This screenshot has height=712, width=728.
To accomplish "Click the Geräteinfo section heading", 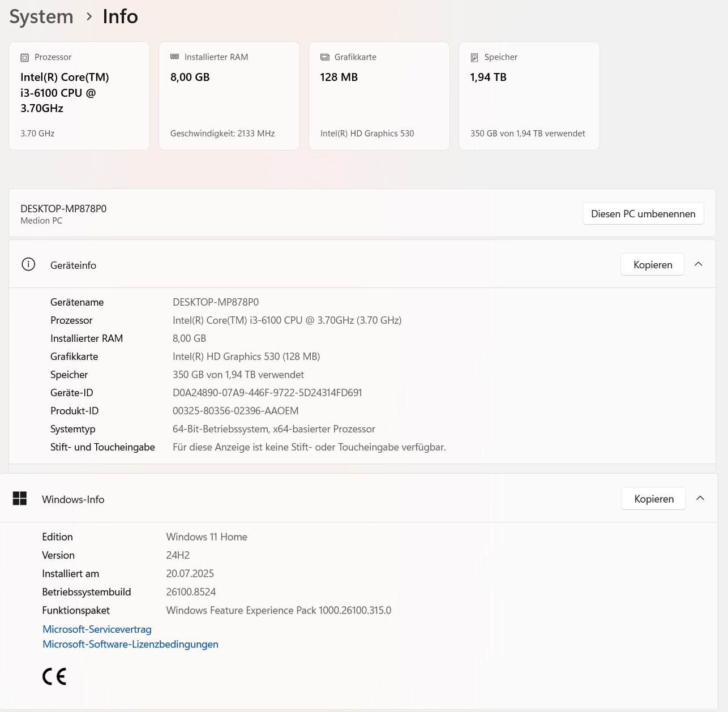I will 73,265.
